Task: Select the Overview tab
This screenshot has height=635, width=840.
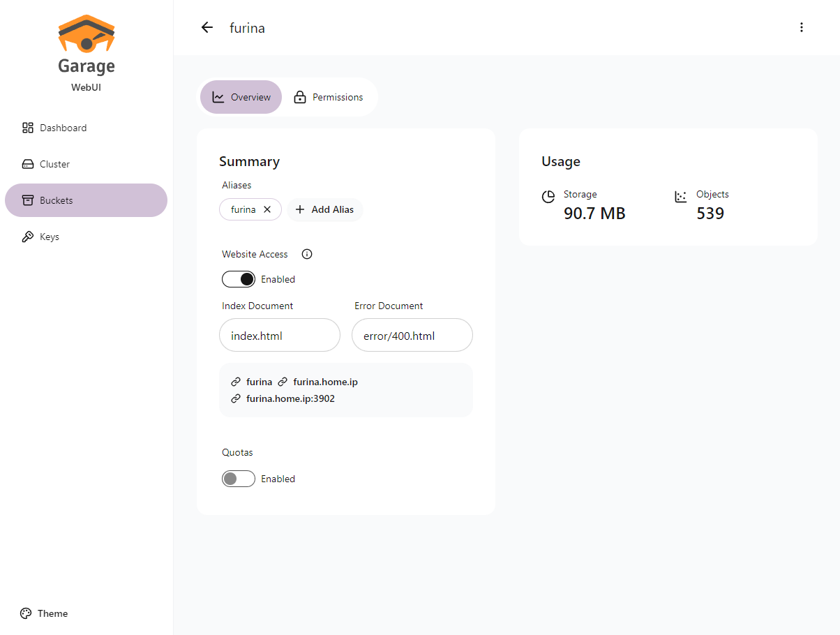Action: [x=241, y=97]
